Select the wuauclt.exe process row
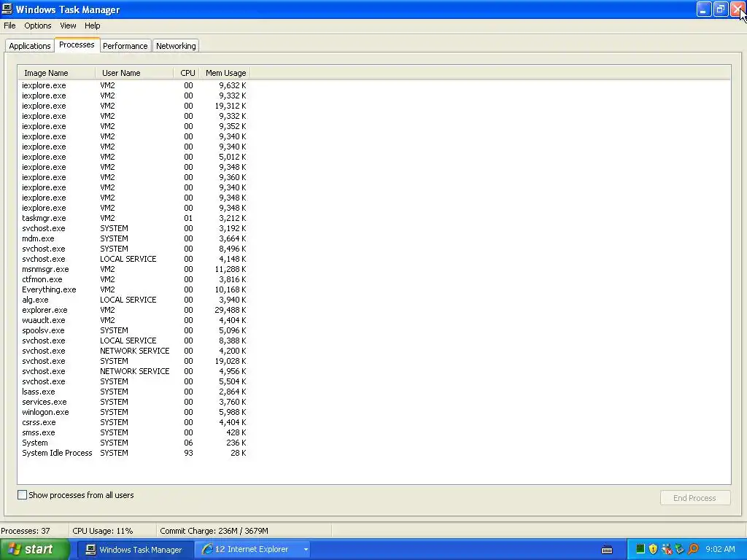This screenshot has height=560, width=747. point(134,321)
